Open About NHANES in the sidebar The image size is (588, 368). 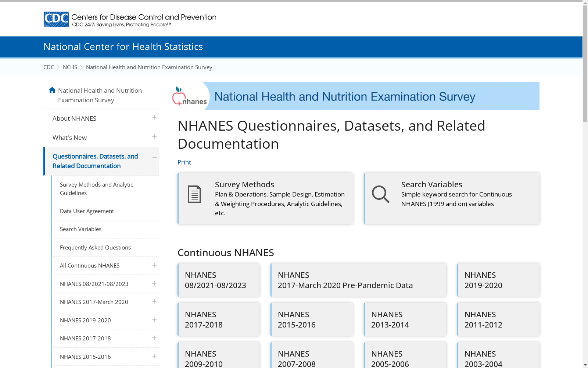pyautogui.click(x=74, y=118)
